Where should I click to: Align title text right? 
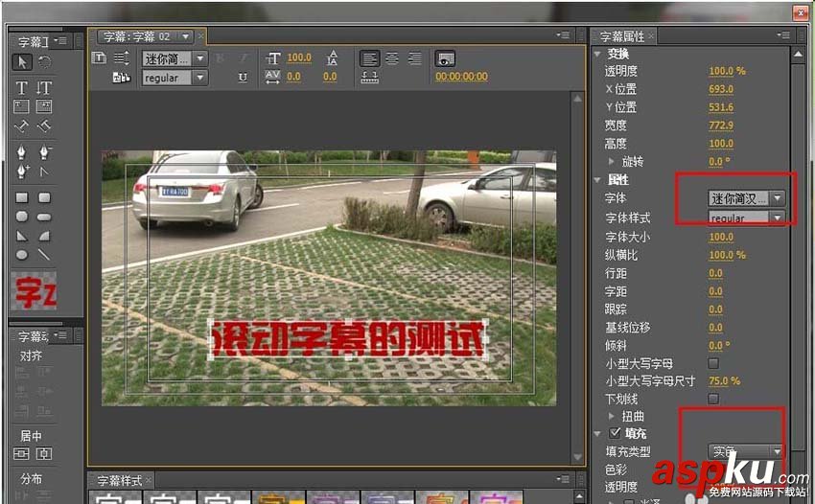415,58
